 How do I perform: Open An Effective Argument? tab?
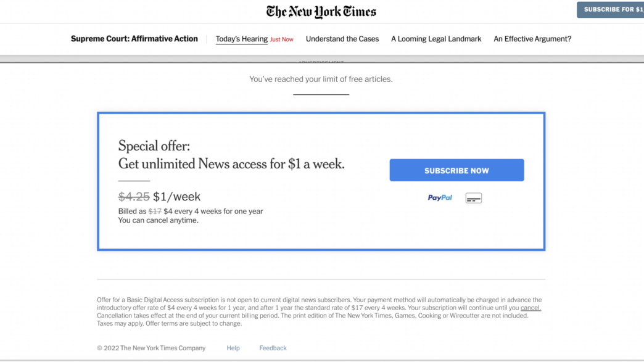point(532,39)
